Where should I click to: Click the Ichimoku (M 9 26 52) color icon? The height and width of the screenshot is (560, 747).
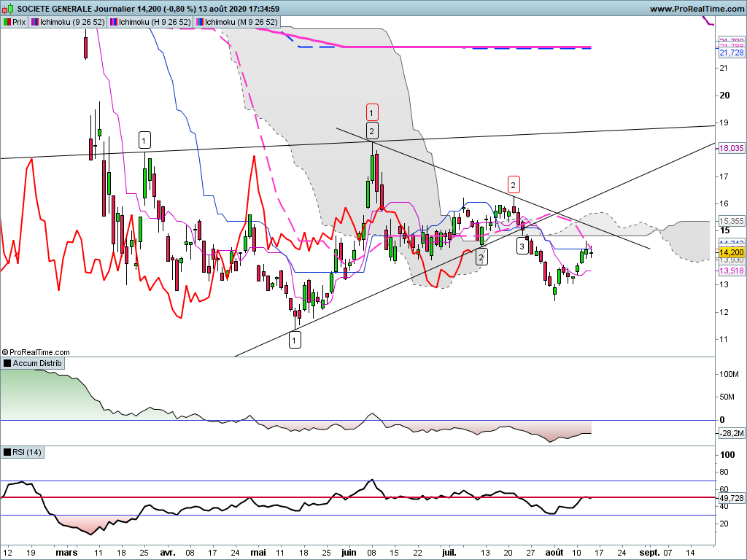pos(200,23)
